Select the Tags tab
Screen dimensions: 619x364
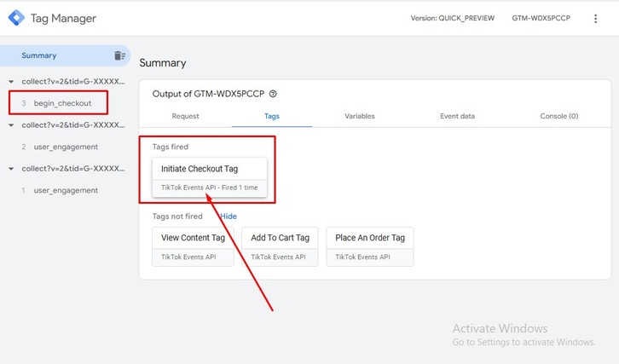click(271, 116)
